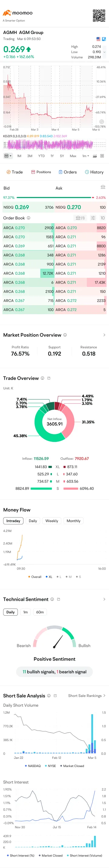
Task: Open Order Book info icon
Action: point(28,218)
